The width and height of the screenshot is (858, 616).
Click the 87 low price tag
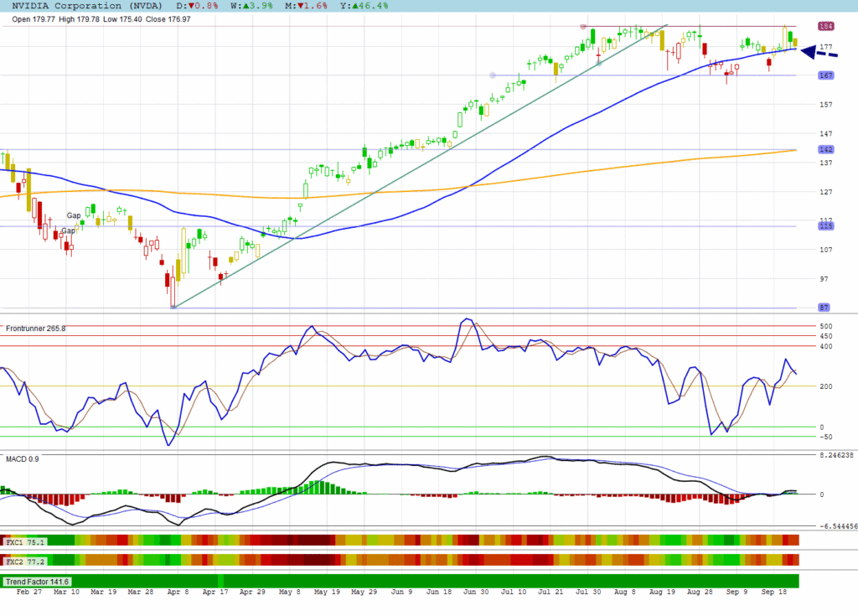coord(825,308)
